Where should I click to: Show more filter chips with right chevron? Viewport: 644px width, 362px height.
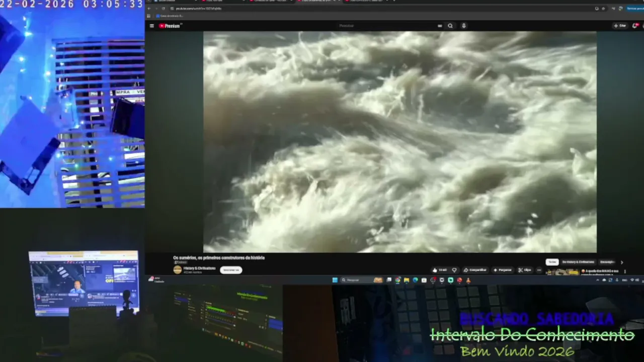click(x=621, y=262)
